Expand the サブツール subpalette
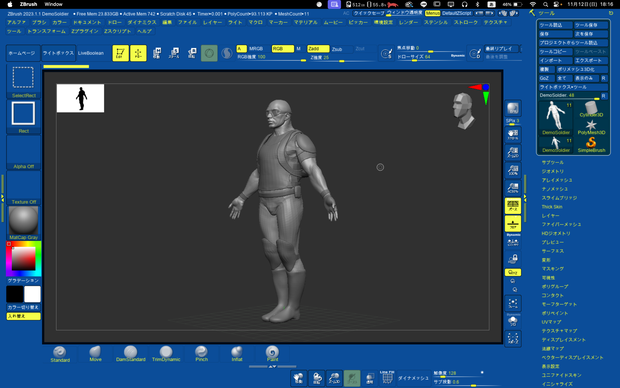 point(552,163)
